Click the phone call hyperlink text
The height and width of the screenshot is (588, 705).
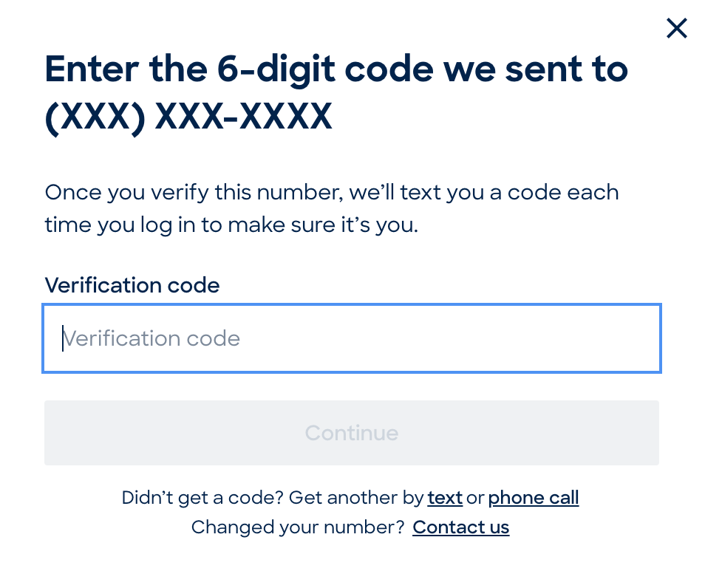[533, 497]
